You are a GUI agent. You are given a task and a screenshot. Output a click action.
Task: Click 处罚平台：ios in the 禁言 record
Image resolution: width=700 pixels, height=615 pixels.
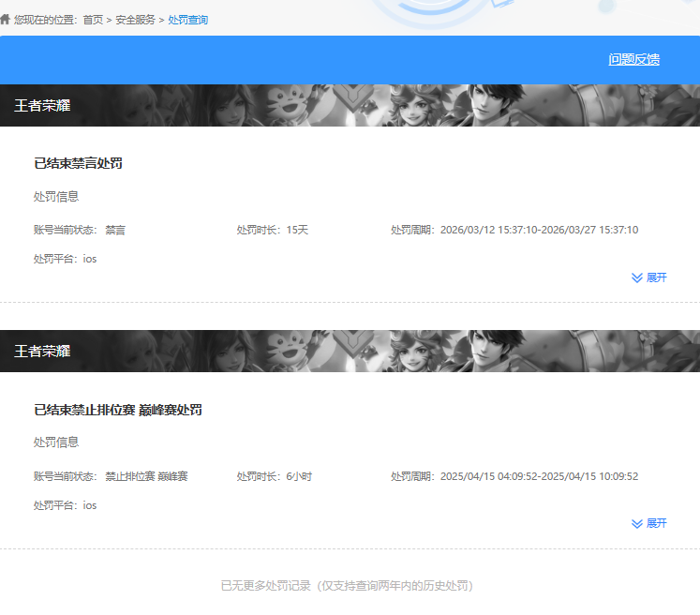[x=66, y=259]
